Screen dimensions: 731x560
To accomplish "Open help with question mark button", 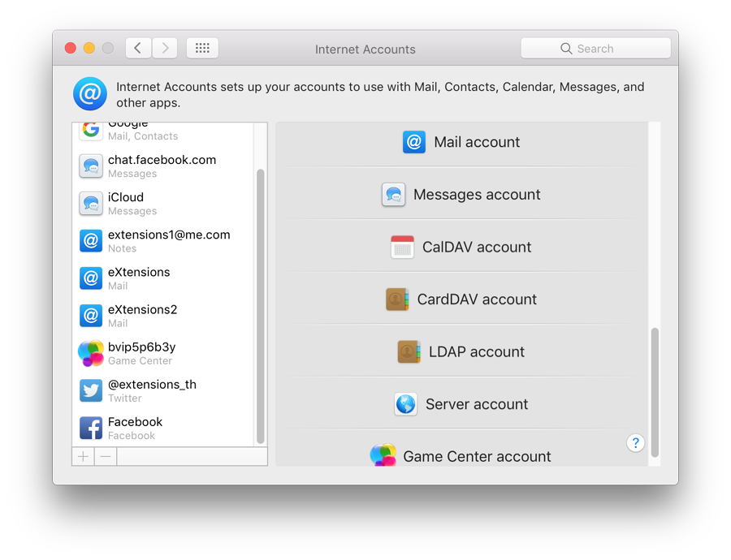I will point(635,442).
